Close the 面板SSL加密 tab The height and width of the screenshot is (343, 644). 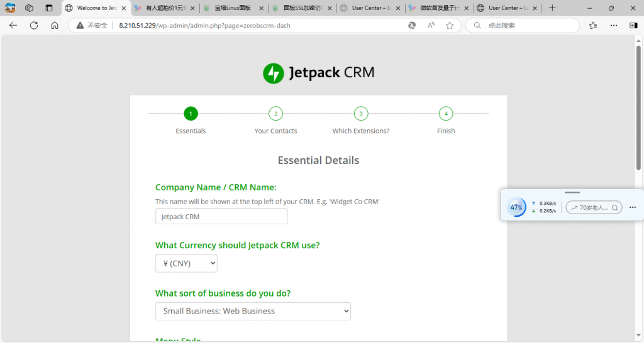[330, 8]
